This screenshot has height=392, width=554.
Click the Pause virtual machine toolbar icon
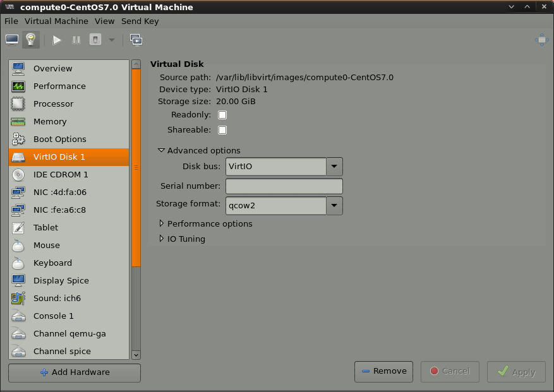click(76, 40)
